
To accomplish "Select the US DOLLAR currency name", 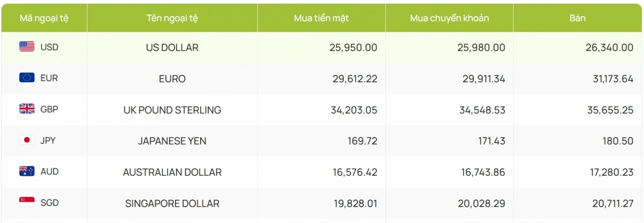I will [x=172, y=47].
